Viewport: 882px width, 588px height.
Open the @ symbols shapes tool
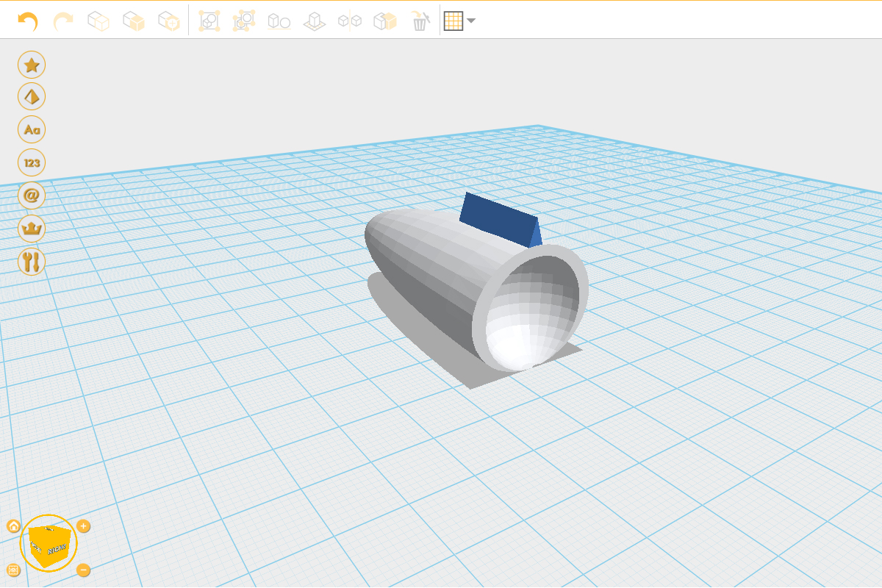(x=32, y=196)
